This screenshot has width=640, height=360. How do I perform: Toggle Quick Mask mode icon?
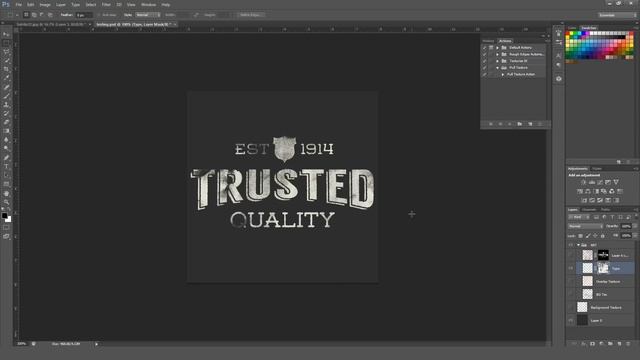click(6, 228)
